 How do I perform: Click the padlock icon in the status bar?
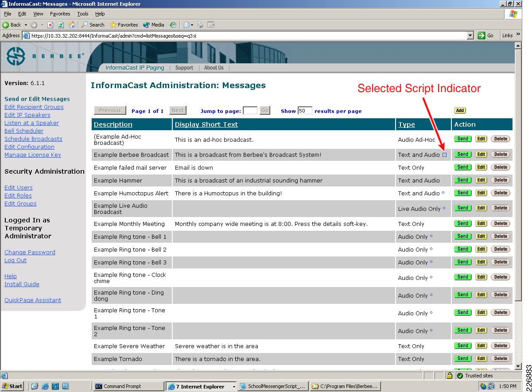[449, 376]
